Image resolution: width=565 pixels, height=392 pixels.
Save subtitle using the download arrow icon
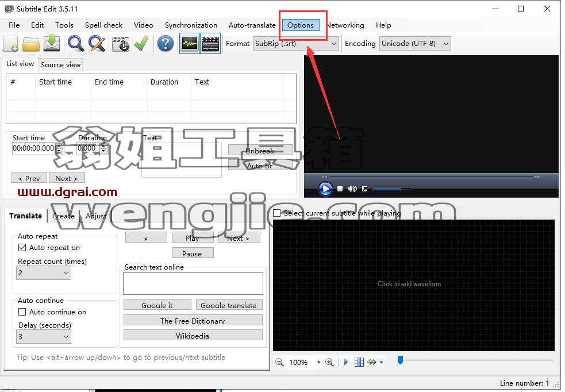[x=52, y=44]
